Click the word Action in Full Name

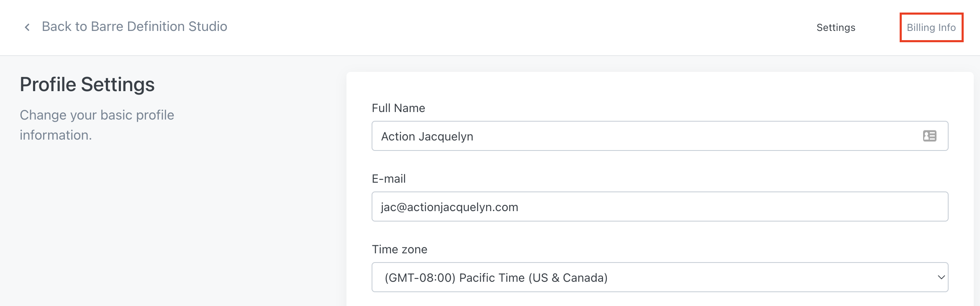pyautogui.click(x=398, y=137)
